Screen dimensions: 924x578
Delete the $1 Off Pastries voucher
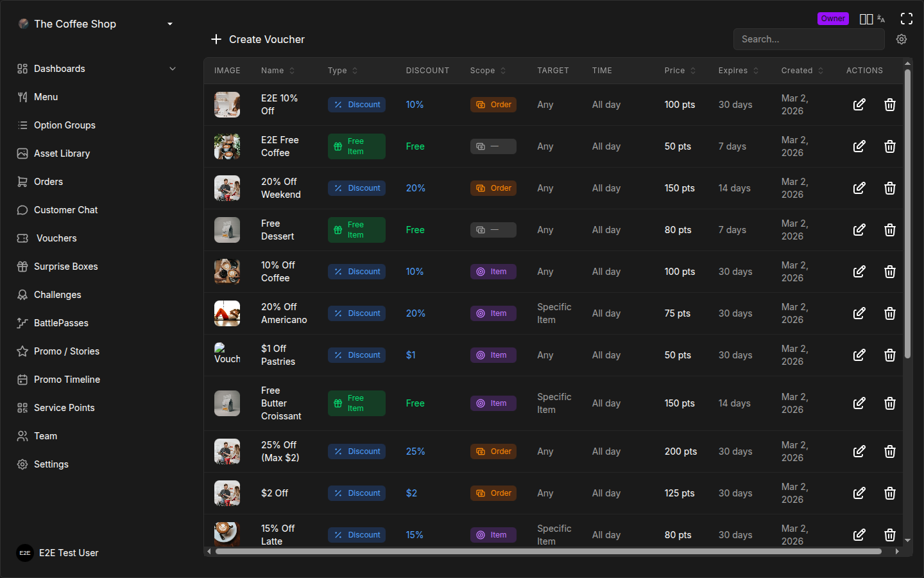(x=889, y=355)
